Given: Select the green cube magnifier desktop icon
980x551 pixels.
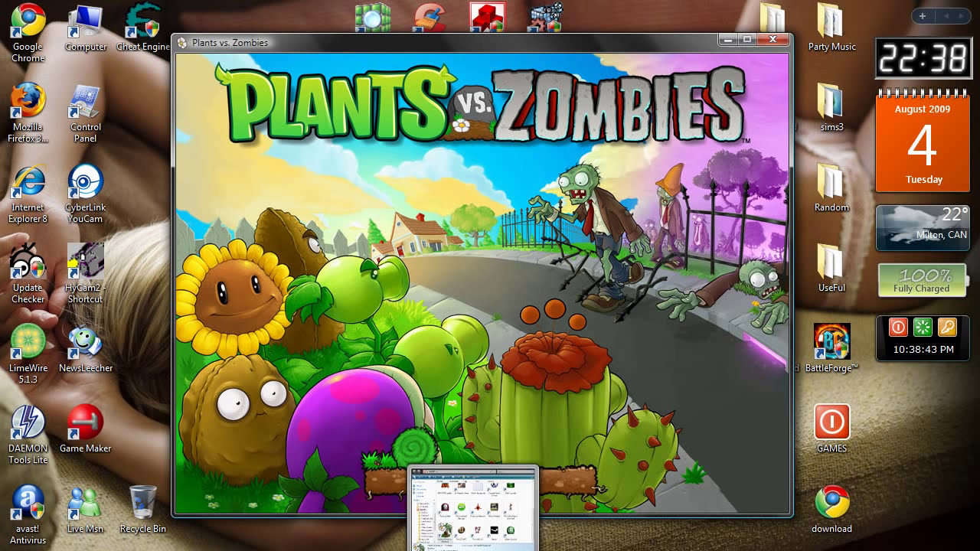Looking at the screenshot, I should pos(373,17).
